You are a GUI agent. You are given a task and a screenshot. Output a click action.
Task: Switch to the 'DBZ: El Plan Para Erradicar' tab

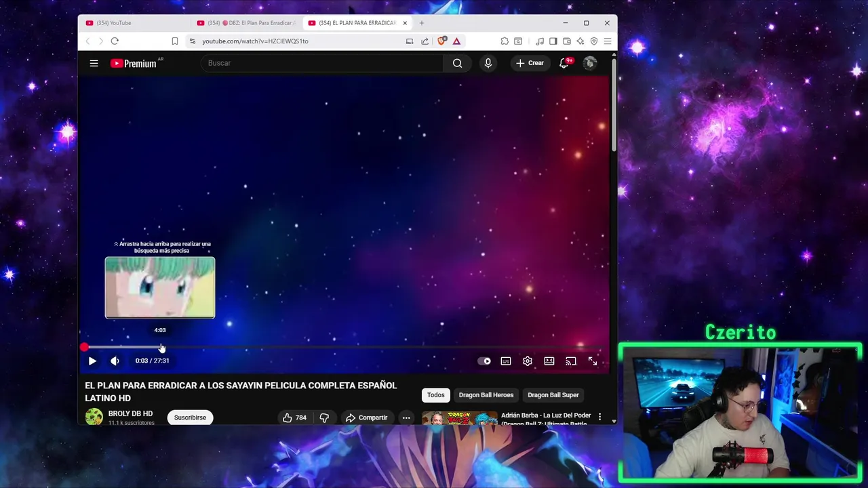click(x=245, y=23)
